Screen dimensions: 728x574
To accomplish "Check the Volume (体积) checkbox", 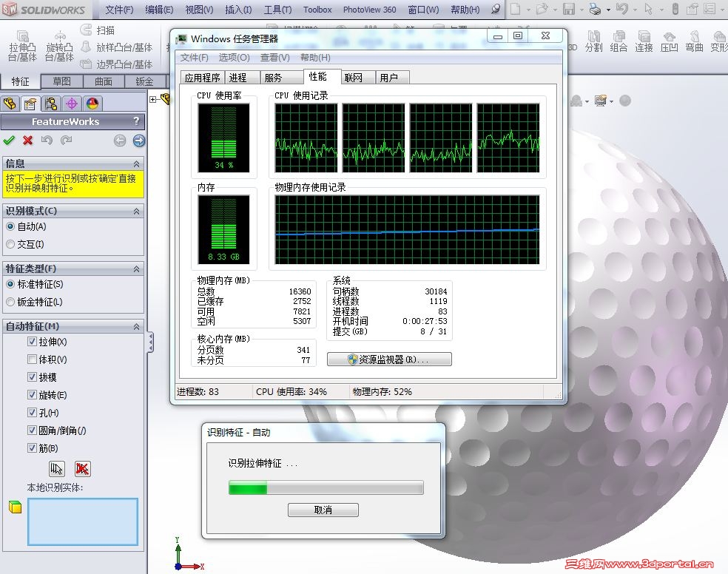I will click(32, 359).
